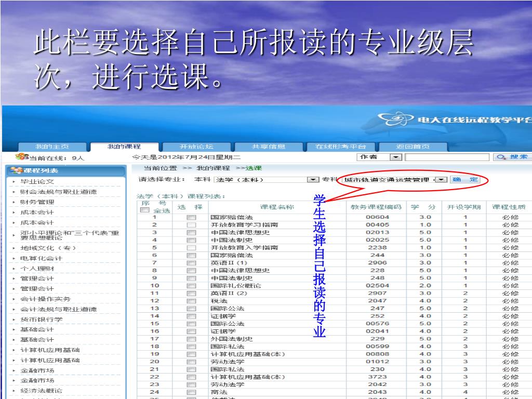
Task: Click course name 国际礼仪概论
Action: pos(236,286)
